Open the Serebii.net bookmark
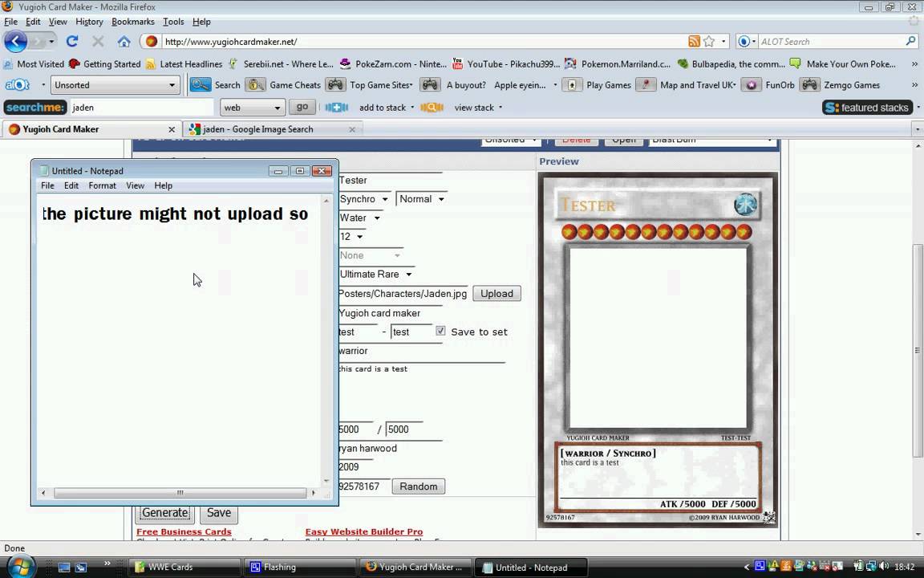The image size is (924, 578). (281, 63)
